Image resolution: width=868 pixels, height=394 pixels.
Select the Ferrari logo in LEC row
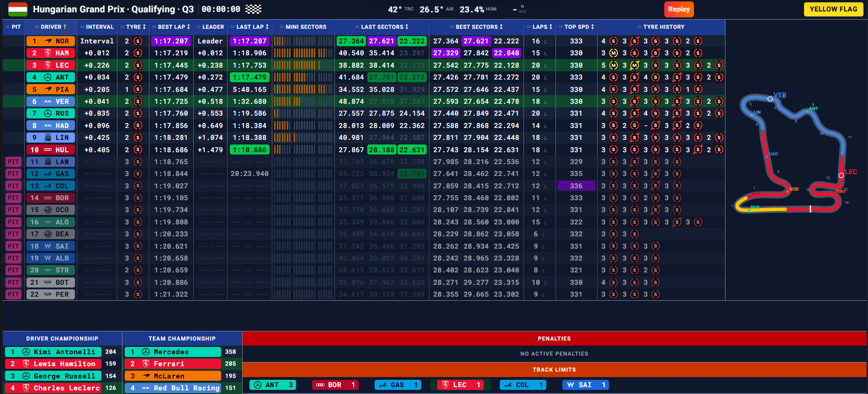point(48,65)
